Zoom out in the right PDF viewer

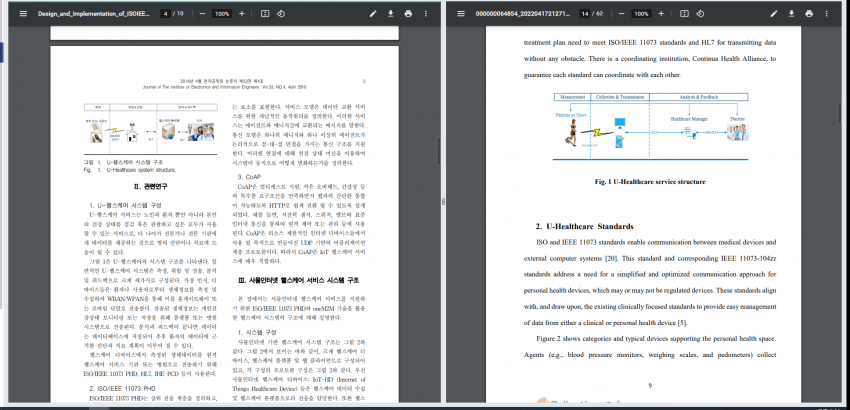[621, 14]
